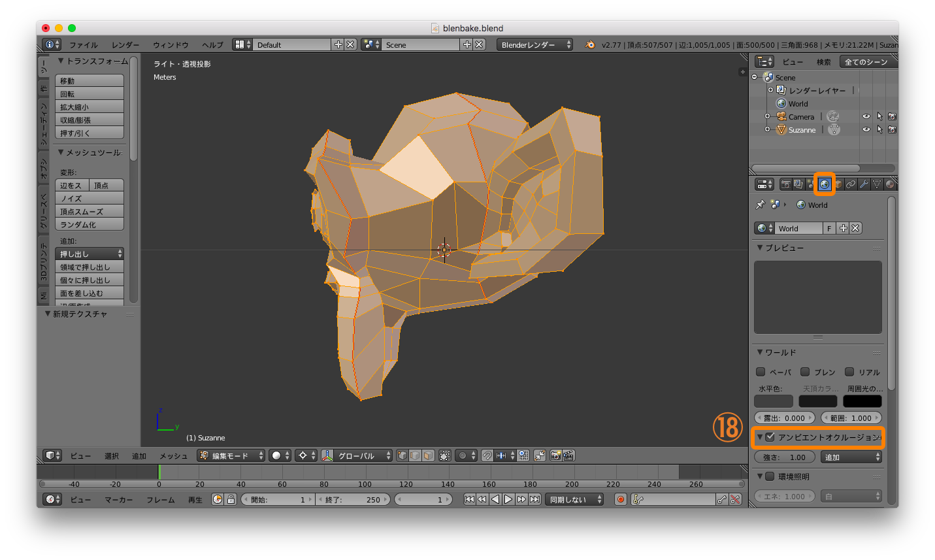Image resolution: width=935 pixels, height=560 pixels.
Task: Expand the Suzanne item in outliner
Action: [767, 129]
